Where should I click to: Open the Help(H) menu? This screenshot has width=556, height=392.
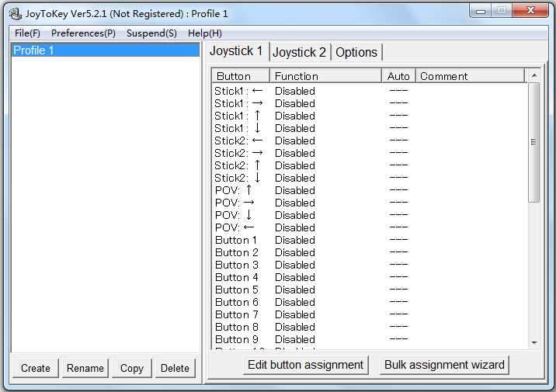coord(204,33)
